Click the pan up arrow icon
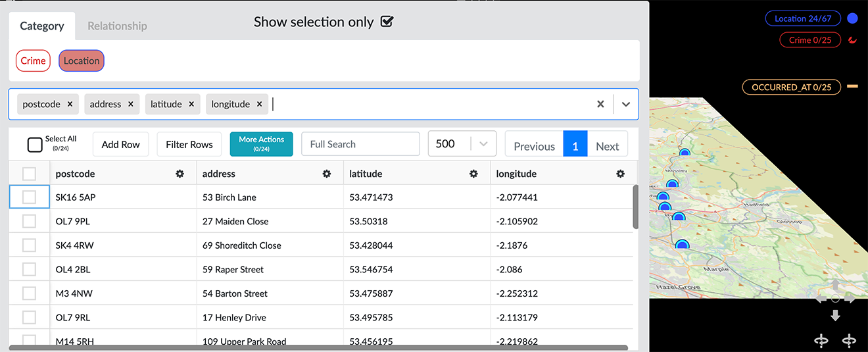The width and height of the screenshot is (868, 352). click(835, 285)
